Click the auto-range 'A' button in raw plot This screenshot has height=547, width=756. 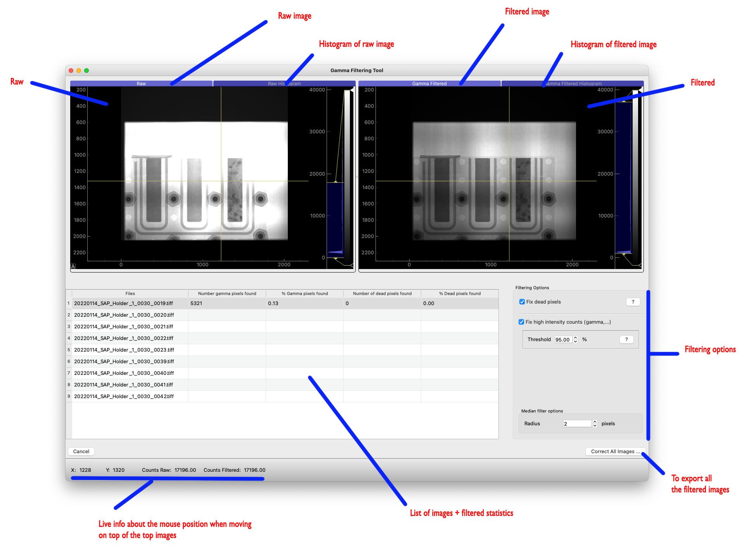73,266
